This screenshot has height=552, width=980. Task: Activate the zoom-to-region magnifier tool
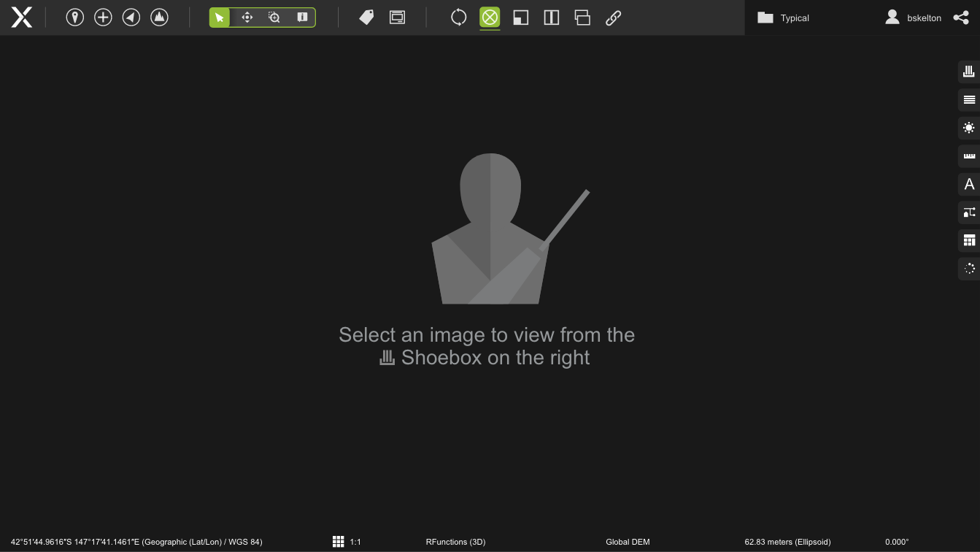coord(274,18)
